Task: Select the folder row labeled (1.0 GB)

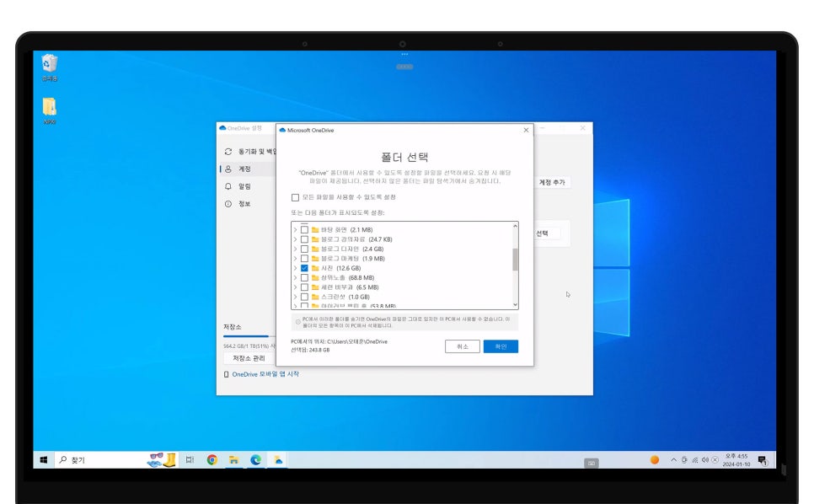Action: 402,297
